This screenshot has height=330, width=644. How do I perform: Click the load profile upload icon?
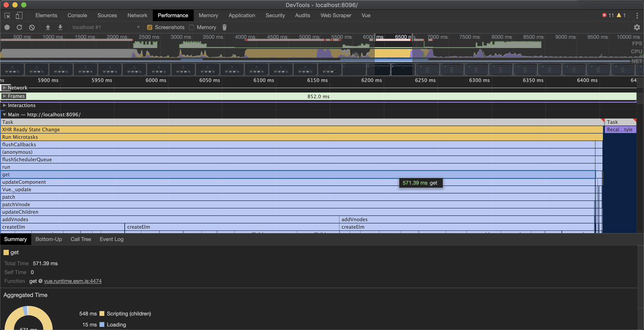[48, 27]
